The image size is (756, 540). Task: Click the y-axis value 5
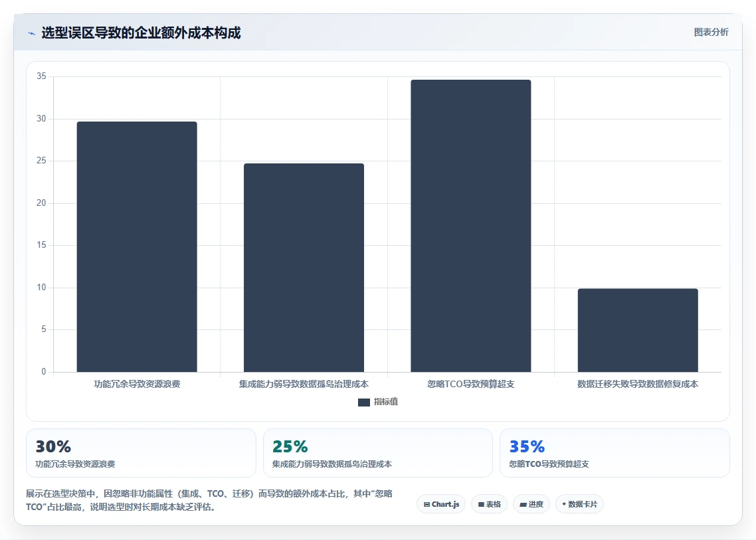[44, 329]
